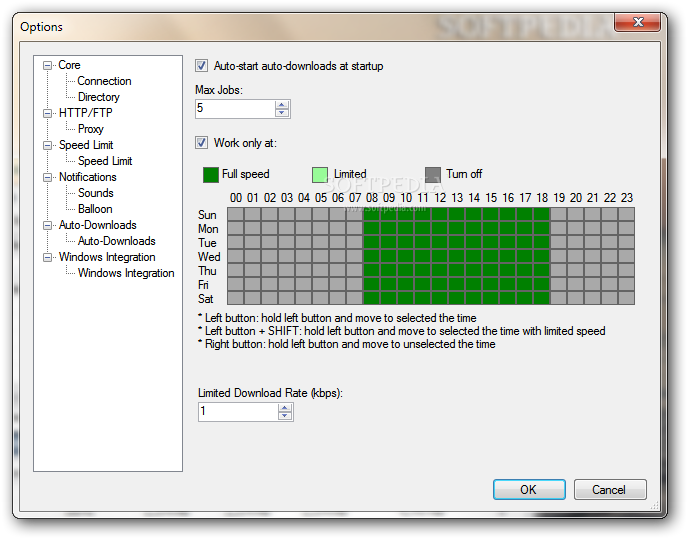Click the Thursday 19 hour schedule cell
The height and width of the screenshot is (539, 688).
[559, 270]
